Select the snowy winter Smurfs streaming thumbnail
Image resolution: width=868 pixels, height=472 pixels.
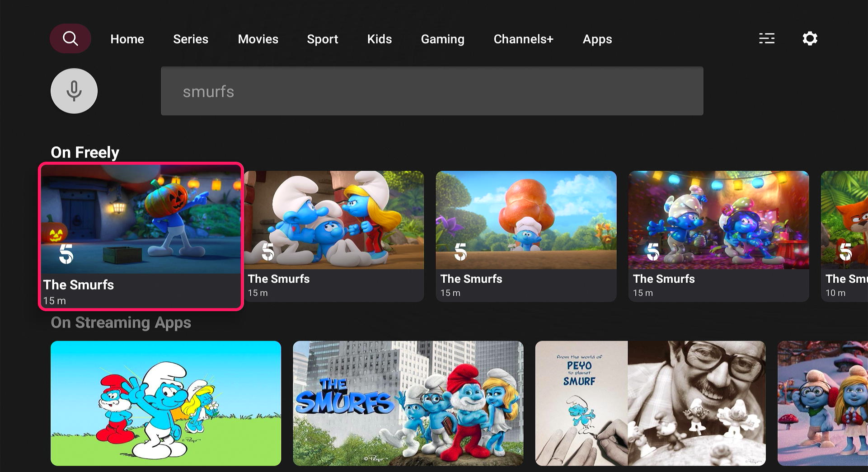(x=823, y=403)
